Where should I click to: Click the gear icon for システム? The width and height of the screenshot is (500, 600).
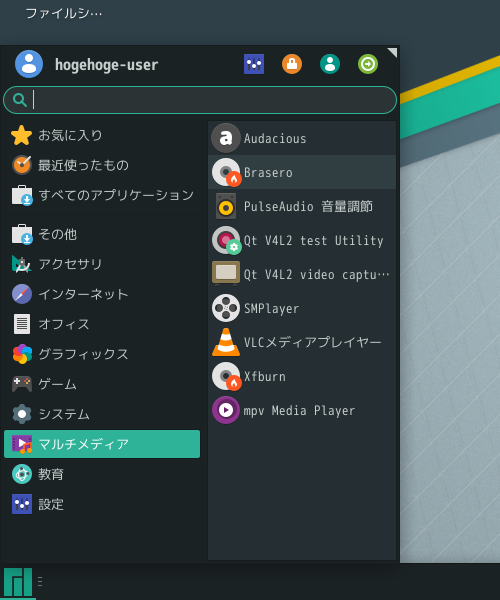22,414
